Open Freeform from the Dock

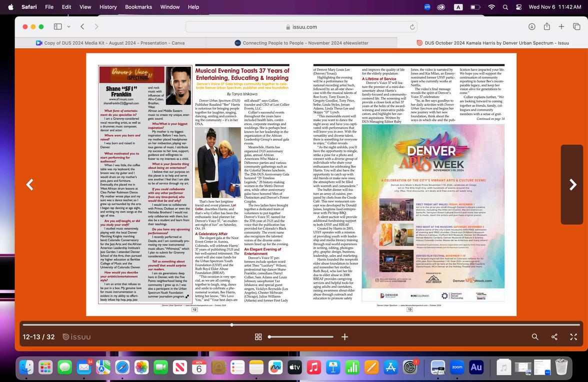coord(275,368)
